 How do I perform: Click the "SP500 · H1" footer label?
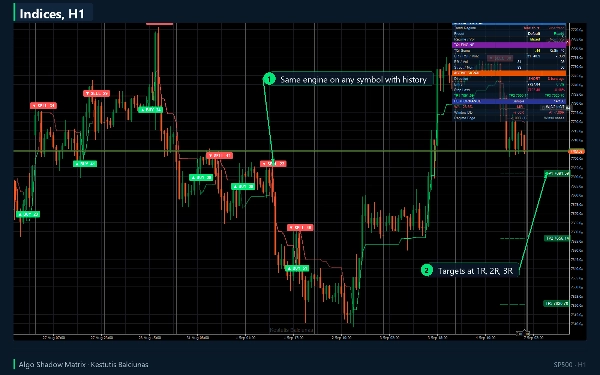569,365
